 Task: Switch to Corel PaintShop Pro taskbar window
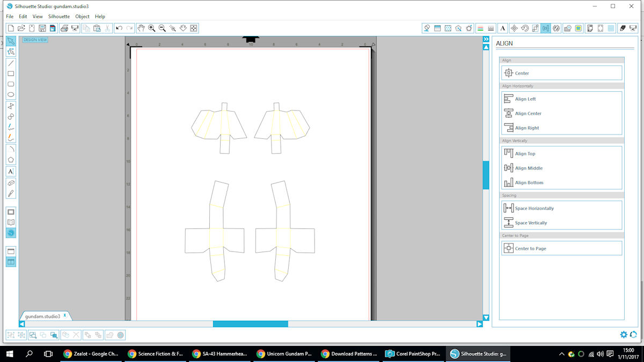(414, 354)
